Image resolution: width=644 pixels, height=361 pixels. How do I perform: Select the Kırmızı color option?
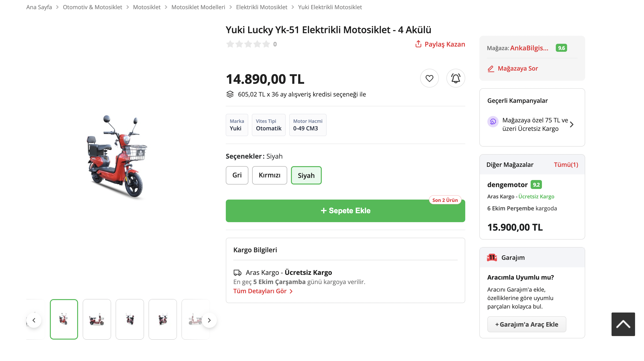[270, 175]
